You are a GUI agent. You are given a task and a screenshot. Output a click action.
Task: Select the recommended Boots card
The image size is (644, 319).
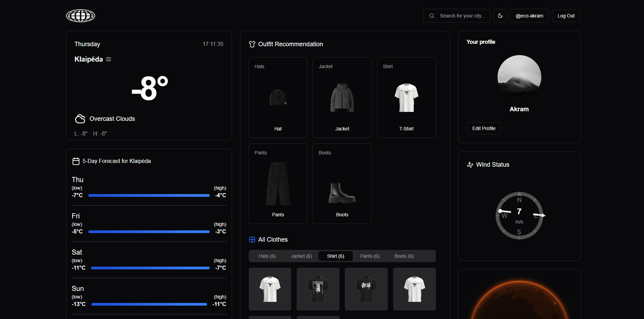pos(342,183)
